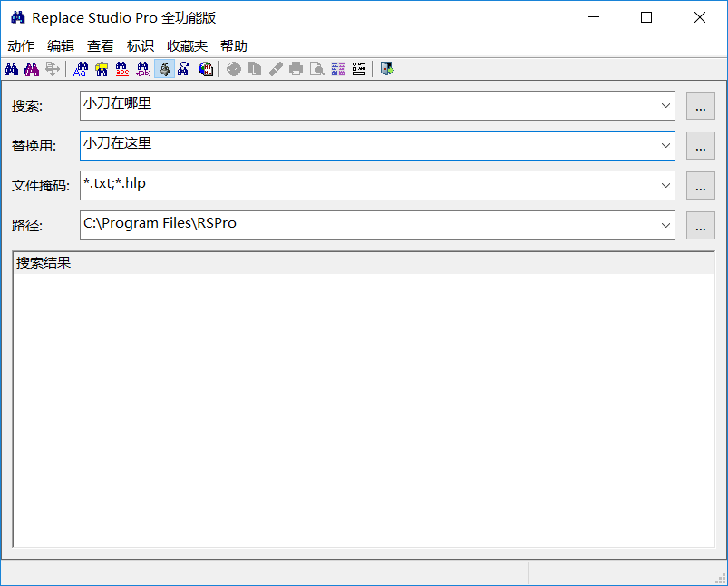Open the 动作 menu

click(x=21, y=46)
